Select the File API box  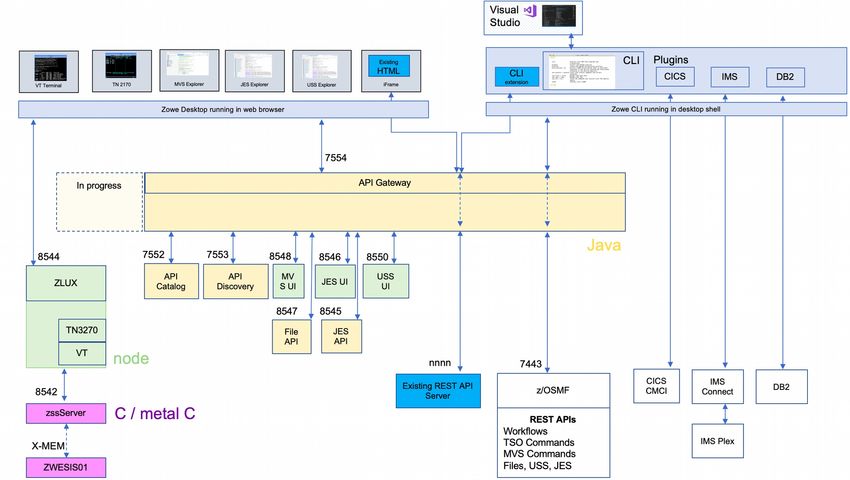click(292, 336)
